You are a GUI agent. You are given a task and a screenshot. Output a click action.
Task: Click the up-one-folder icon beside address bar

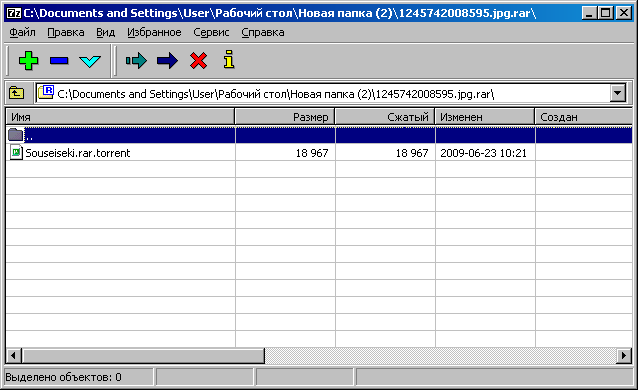pos(16,93)
